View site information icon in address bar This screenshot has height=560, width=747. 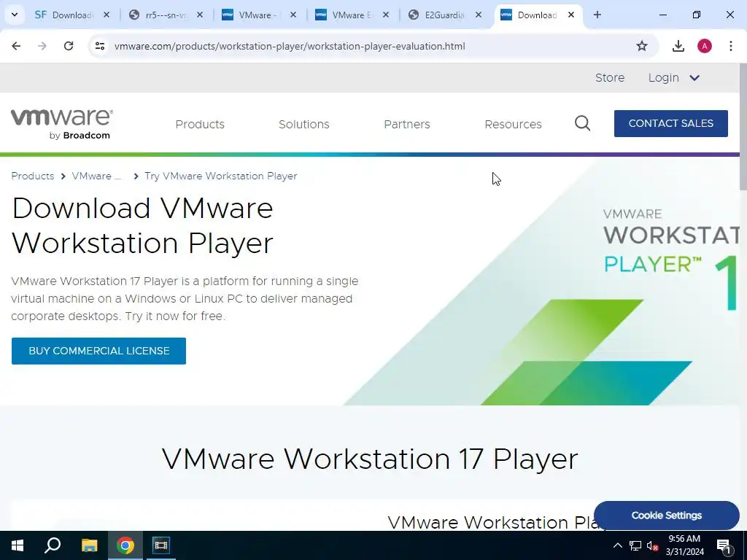pos(99,46)
